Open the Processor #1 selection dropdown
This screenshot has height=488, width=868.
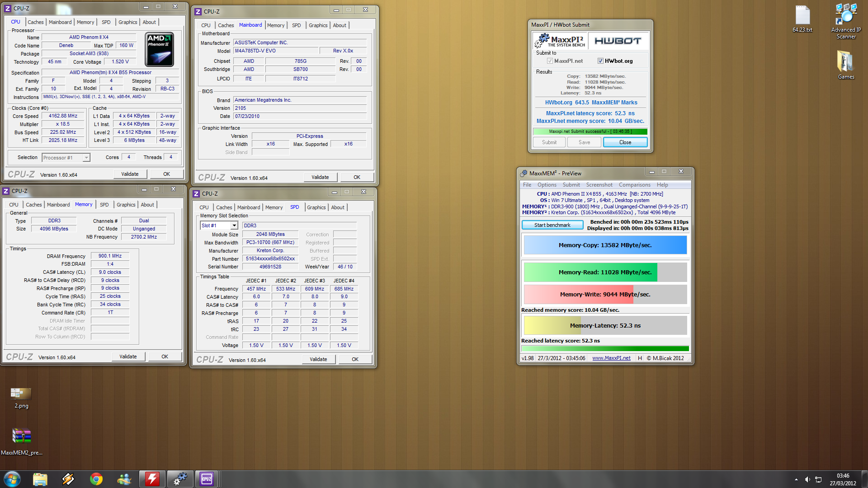click(x=86, y=158)
